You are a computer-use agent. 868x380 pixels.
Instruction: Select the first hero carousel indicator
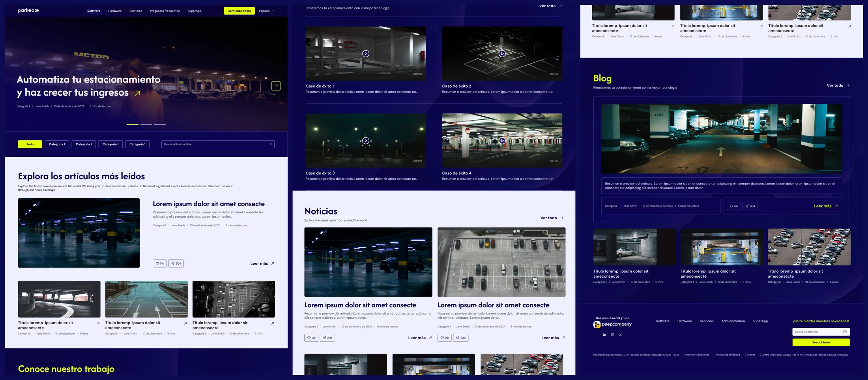tap(133, 124)
